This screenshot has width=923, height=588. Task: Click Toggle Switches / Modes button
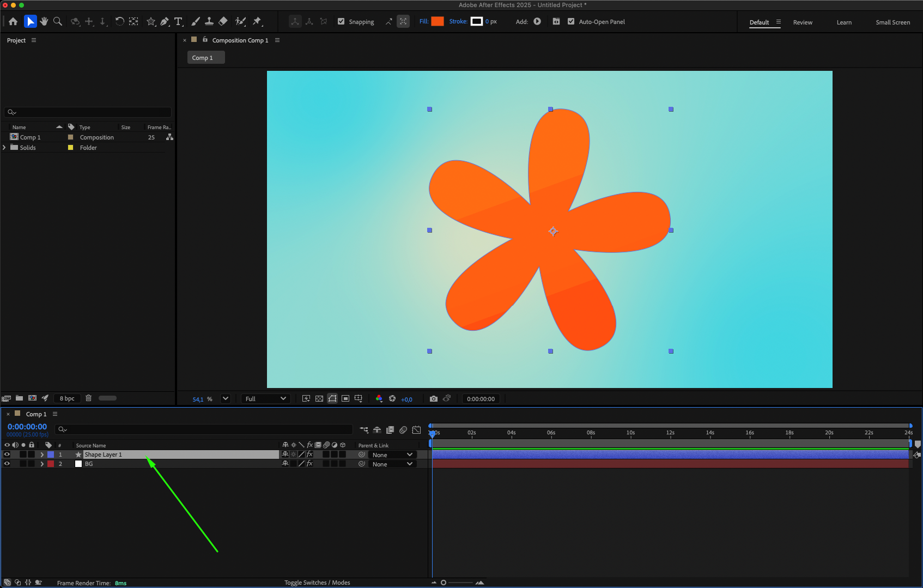[317, 583]
